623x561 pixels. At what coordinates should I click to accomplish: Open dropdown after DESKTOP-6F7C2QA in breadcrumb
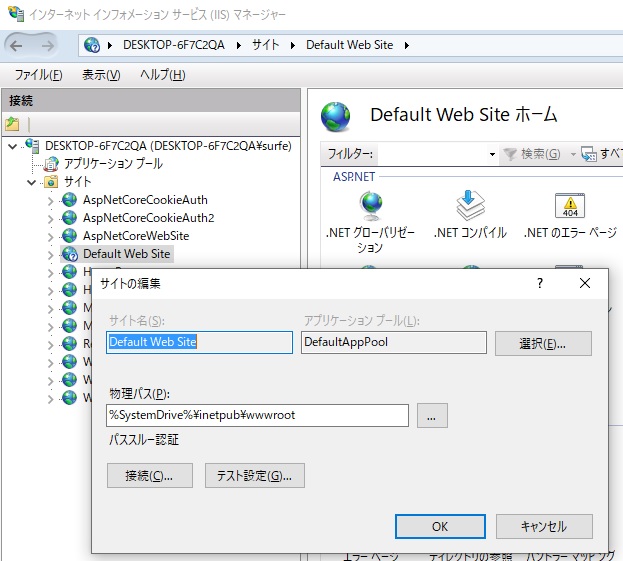pyautogui.click(x=239, y=45)
